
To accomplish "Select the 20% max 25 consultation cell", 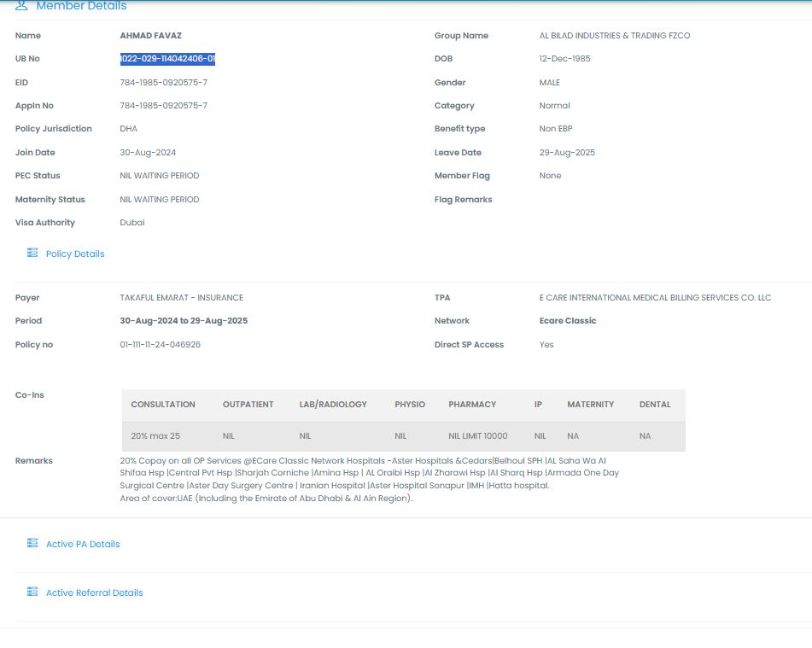I will (x=155, y=436).
